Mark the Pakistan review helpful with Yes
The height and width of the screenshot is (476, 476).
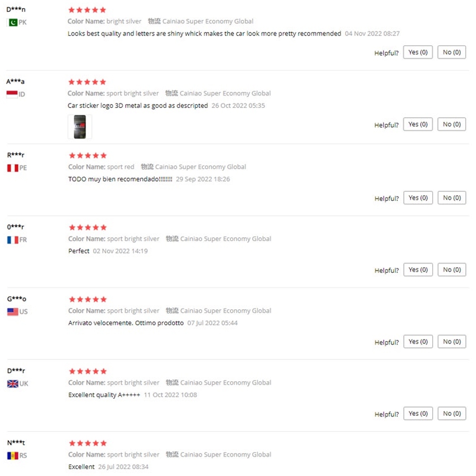click(x=418, y=52)
